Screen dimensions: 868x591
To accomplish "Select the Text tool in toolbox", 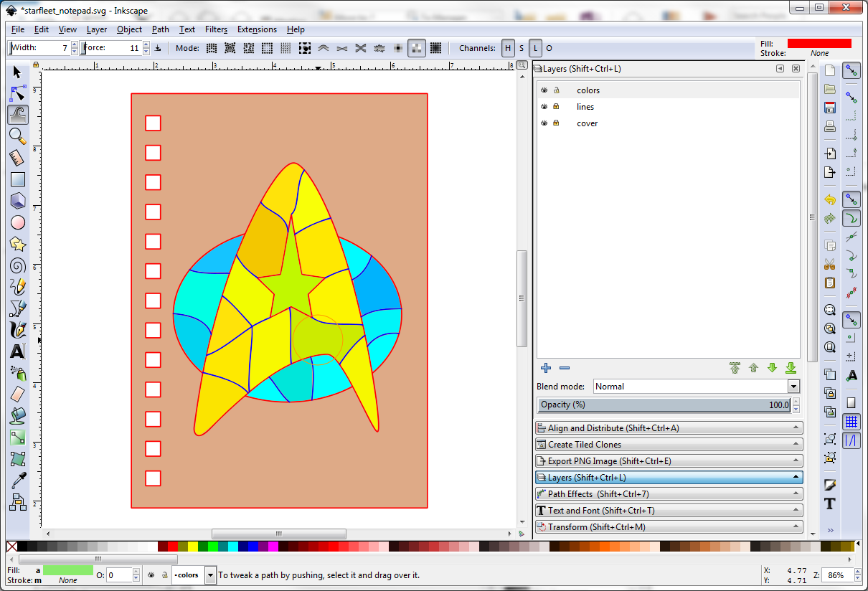I will [18, 351].
